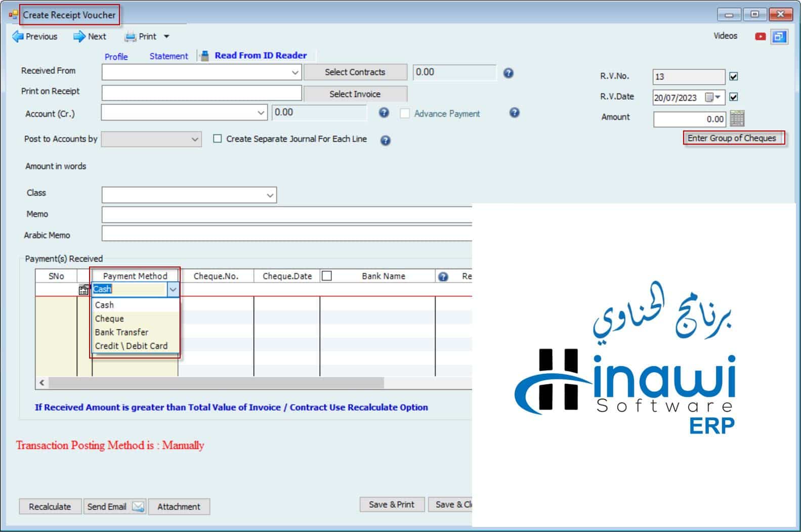801x532 pixels.
Task: Click the ID reader icon
Action: (205, 56)
